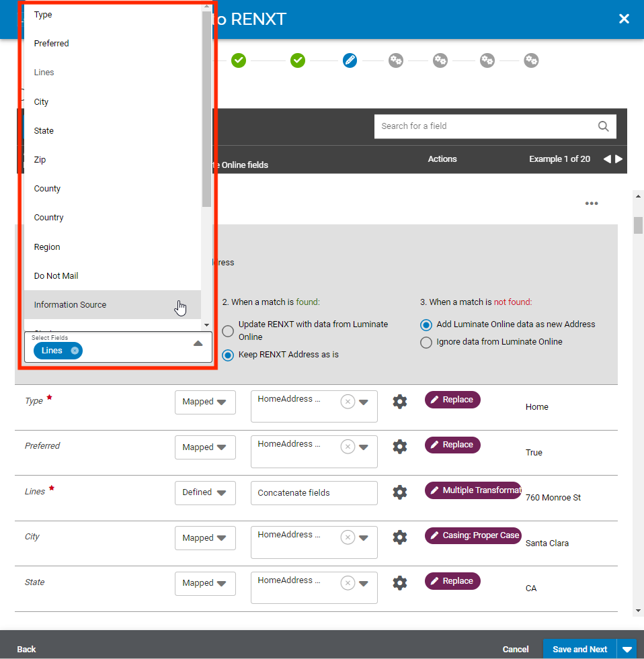Clear the HomeAddress selection for Type

(x=348, y=401)
